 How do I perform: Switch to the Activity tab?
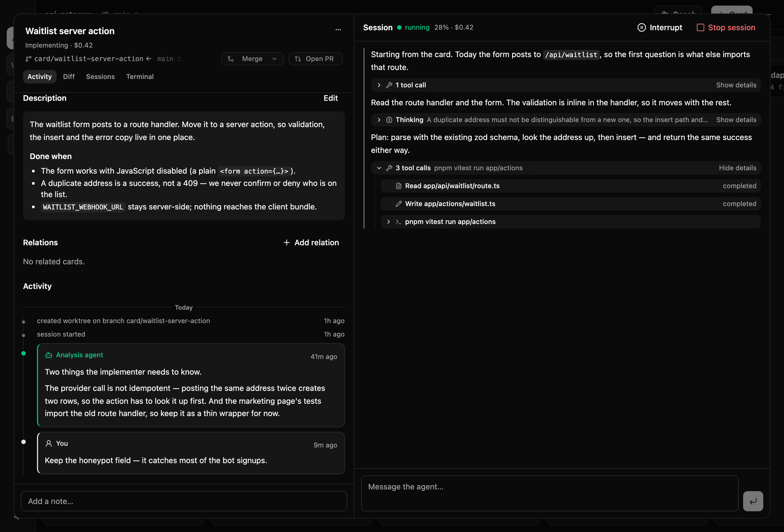(39, 76)
